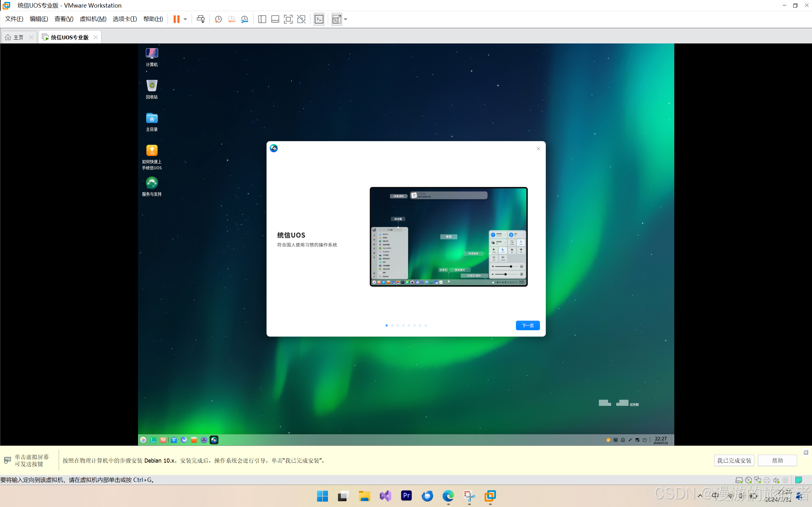The width and height of the screenshot is (812, 507).
Task: Click the printer device status icon
Action: (767, 480)
